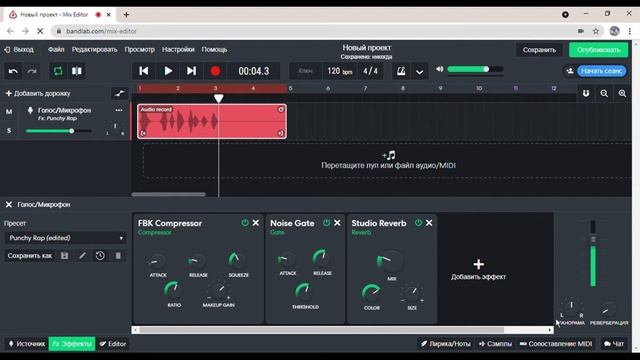Play the project
The image size is (640, 360).
click(168, 71)
